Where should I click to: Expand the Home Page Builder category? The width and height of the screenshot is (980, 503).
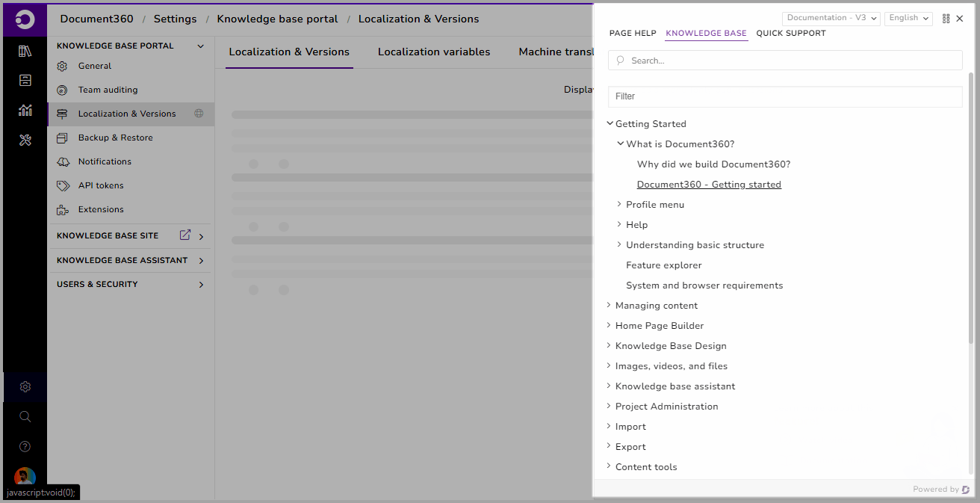(609, 325)
